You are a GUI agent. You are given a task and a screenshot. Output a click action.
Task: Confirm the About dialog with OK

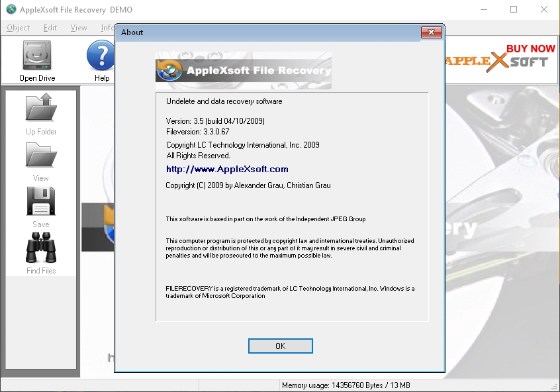(281, 346)
